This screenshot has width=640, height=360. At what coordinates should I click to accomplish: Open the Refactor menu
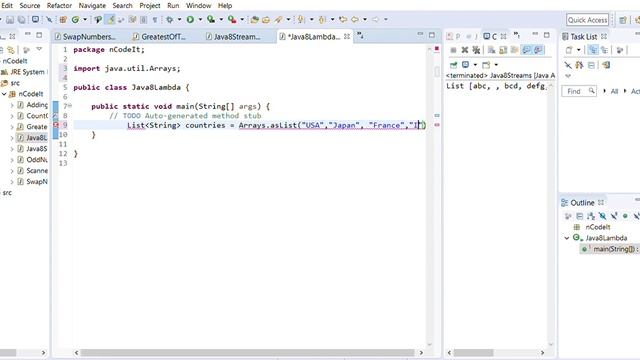click(59, 6)
